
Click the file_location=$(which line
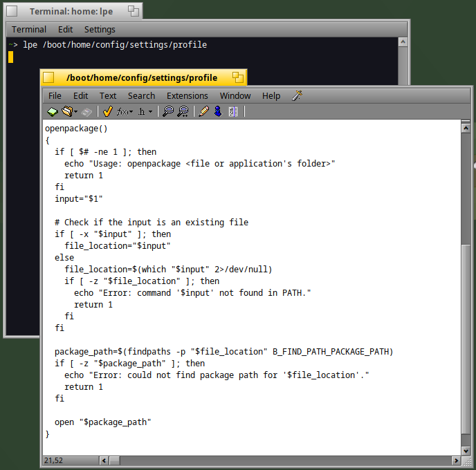click(168, 270)
